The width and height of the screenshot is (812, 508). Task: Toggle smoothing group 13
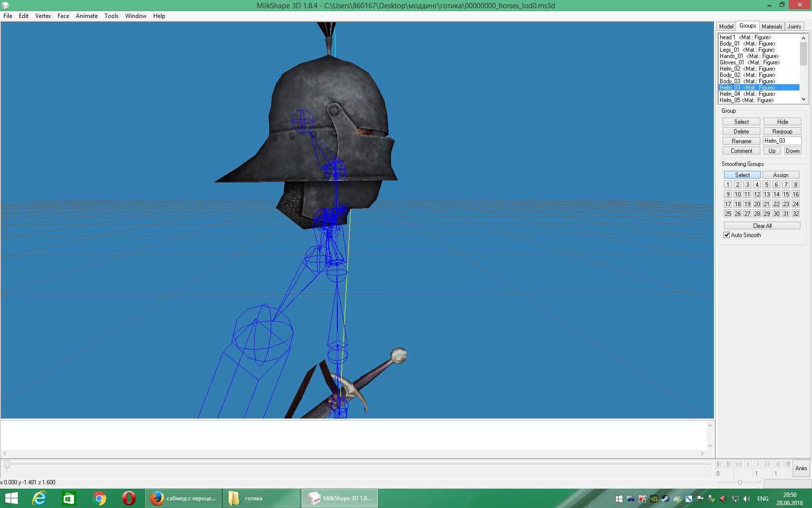[x=767, y=194]
